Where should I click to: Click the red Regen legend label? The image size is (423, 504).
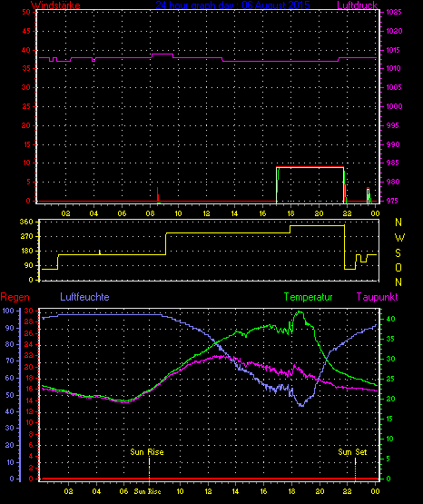15,297
